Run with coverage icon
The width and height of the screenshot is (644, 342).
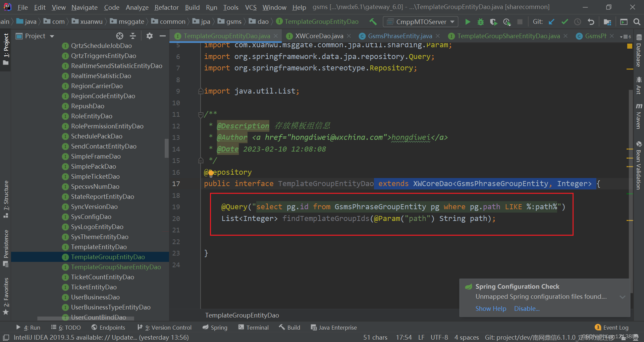[493, 22]
